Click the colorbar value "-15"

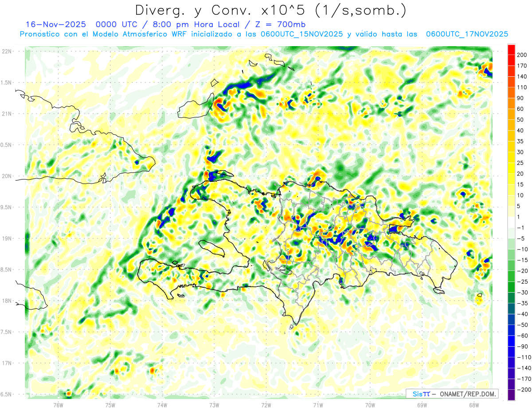click(522, 260)
